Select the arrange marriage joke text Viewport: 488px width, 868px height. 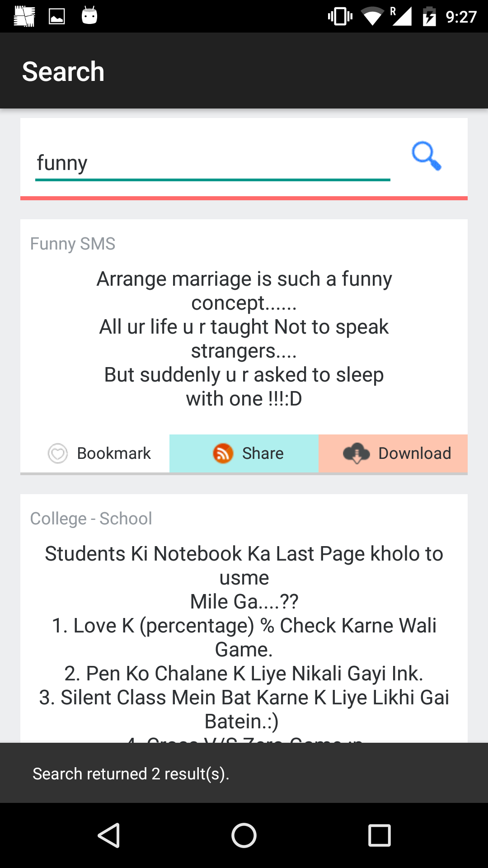click(x=244, y=339)
